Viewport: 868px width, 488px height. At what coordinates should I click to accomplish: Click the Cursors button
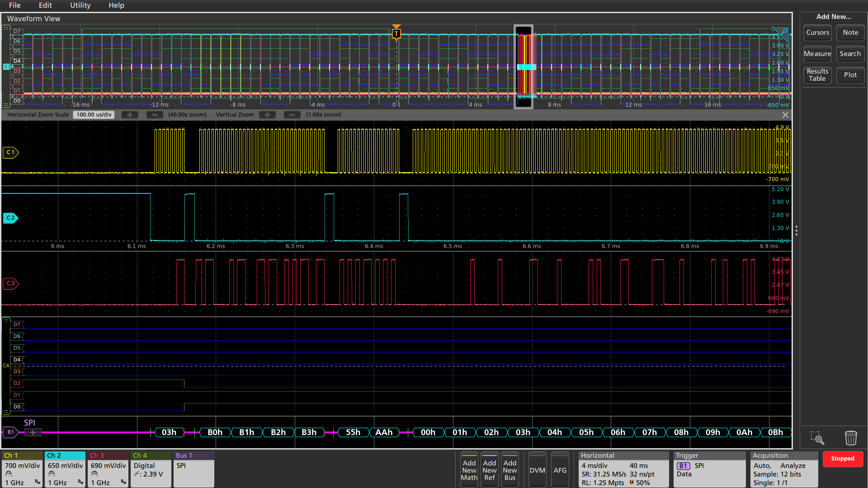click(817, 33)
